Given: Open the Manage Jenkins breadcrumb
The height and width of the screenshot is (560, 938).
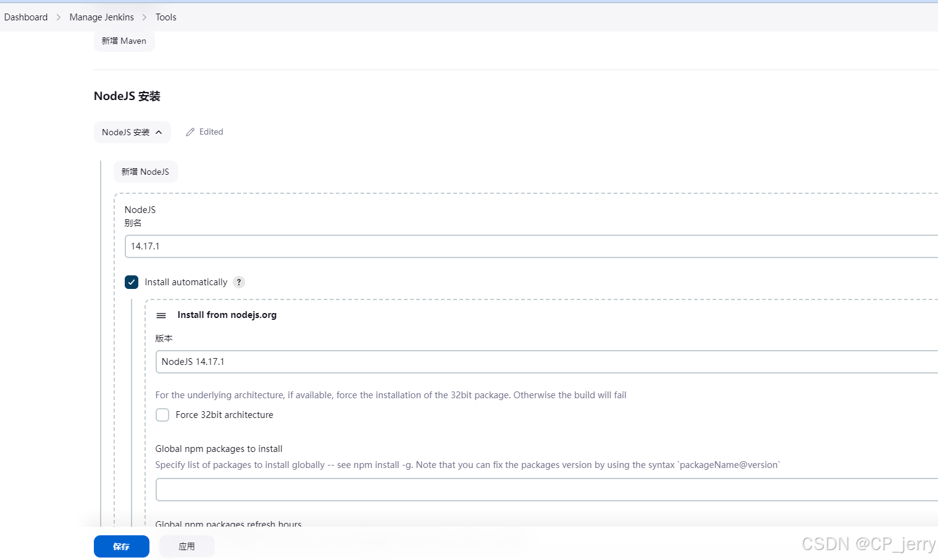Looking at the screenshot, I should (x=101, y=17).
